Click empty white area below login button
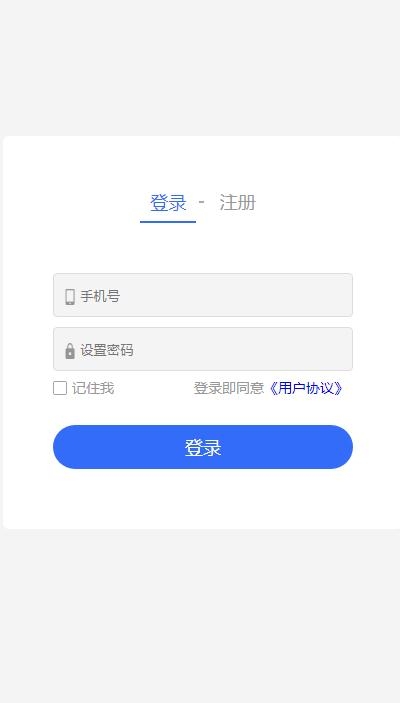 203,499
